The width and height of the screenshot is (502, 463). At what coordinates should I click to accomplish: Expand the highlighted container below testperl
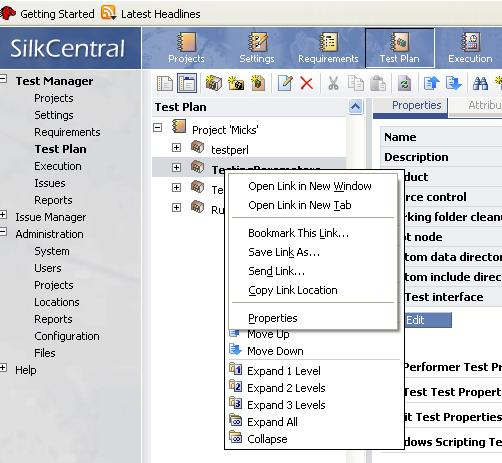click(x=176, y=167)
